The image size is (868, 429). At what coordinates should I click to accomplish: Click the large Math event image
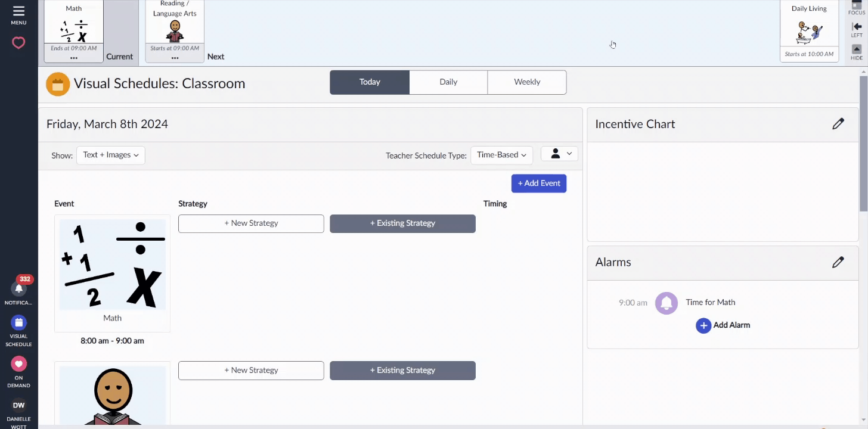tap(113, 265)
